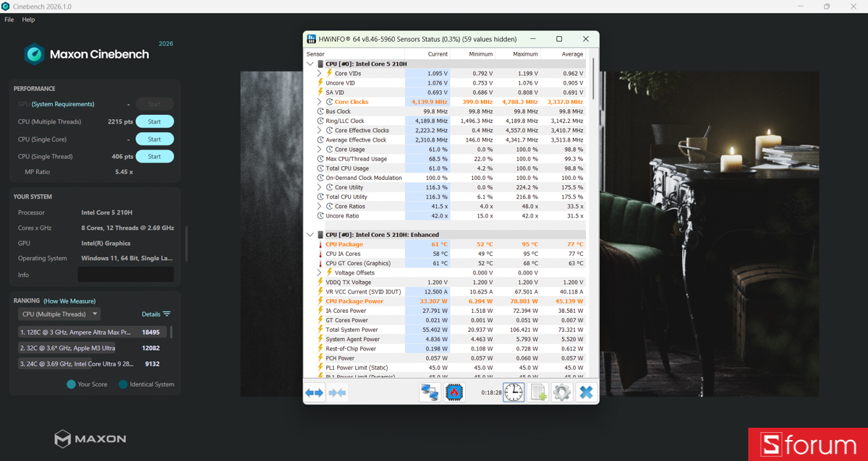
Task: Click the Your Score legend indicator
Action: click(71, 384)
